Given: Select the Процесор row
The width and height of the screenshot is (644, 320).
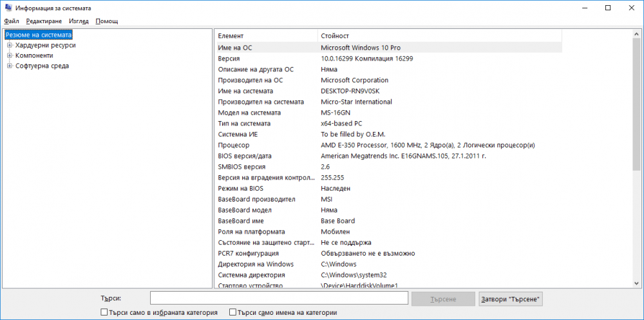Looking at the screenshot, I should coord(388,145).
